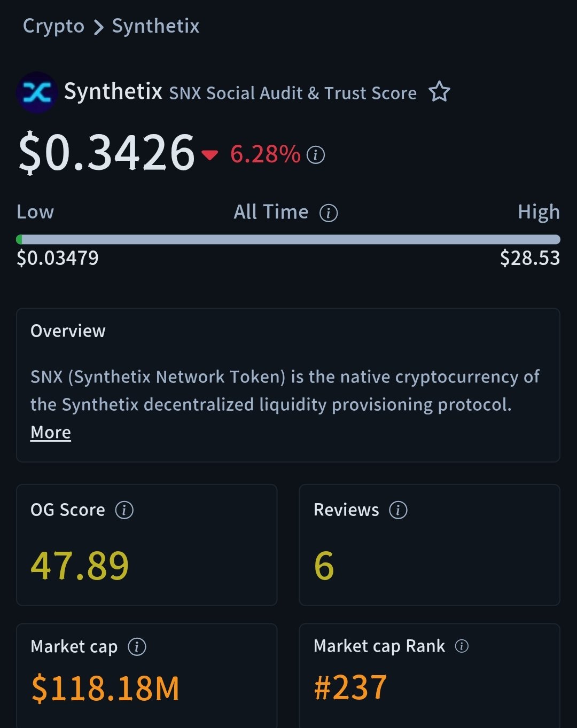This screenshot has height=728, width=577.
Task: Click the All Time low-high range bar
Action: point(288,239)
